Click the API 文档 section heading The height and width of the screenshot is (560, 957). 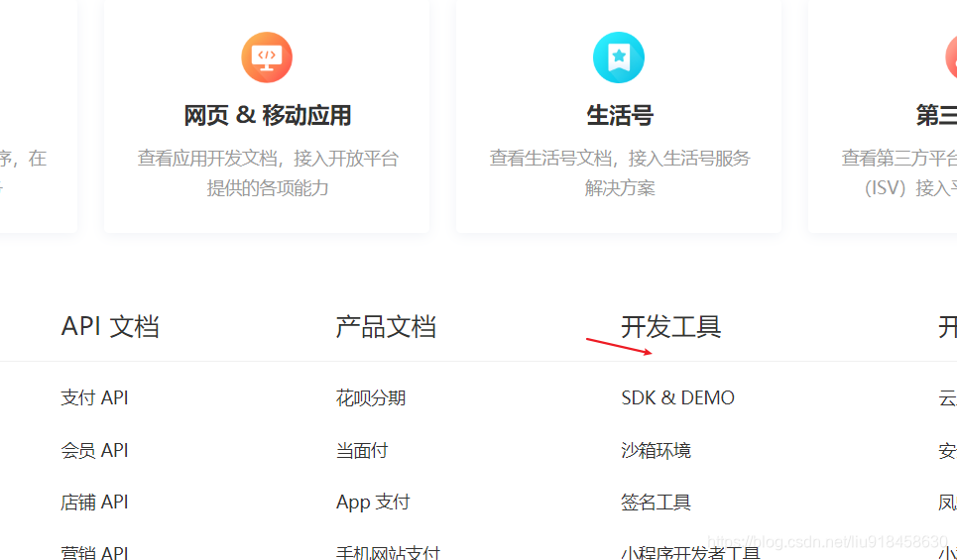110,326
